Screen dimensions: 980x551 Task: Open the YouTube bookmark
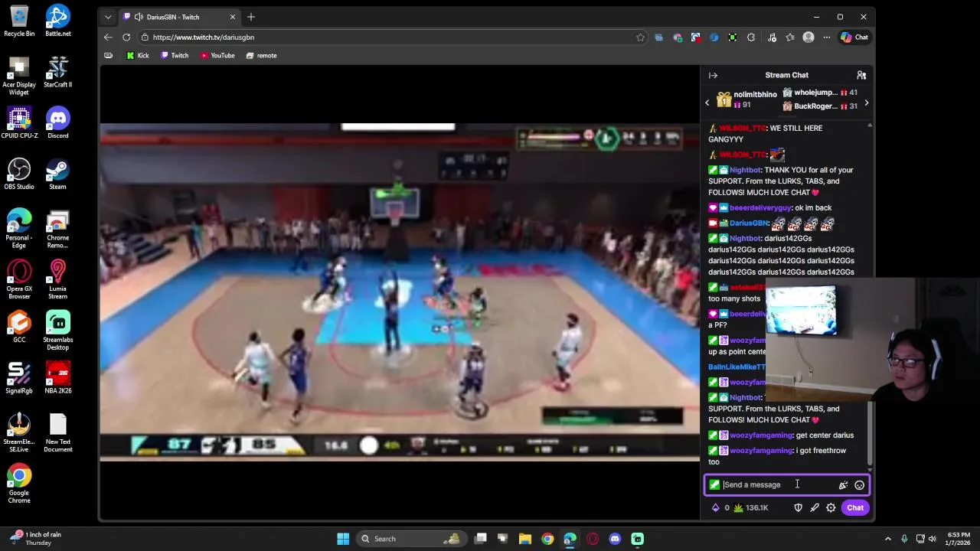[217, 55]
